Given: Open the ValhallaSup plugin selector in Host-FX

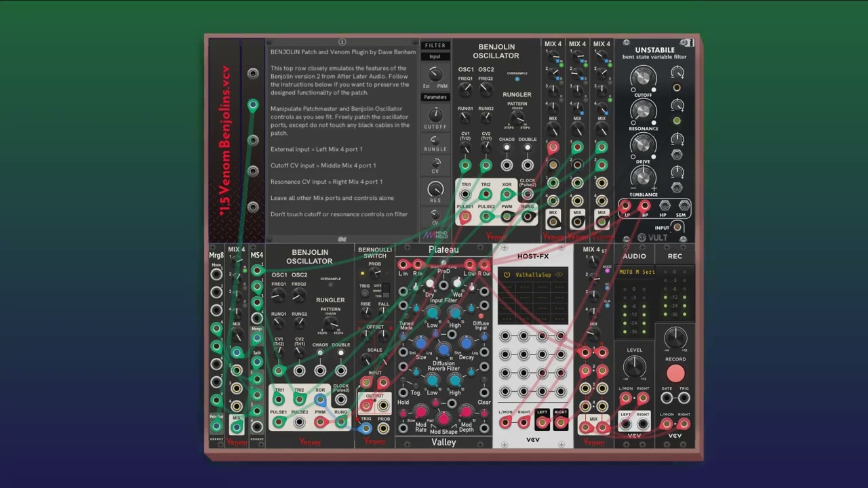Looking at the screenshot, I should click(534, 274).
